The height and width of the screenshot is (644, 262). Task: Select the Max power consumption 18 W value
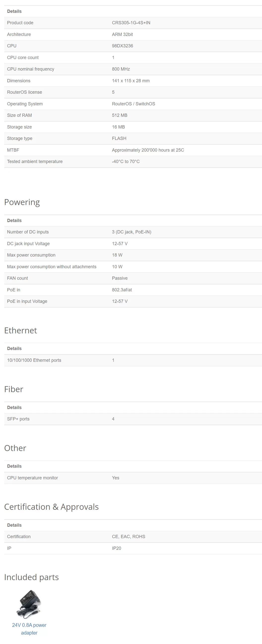tap(117, 255)
